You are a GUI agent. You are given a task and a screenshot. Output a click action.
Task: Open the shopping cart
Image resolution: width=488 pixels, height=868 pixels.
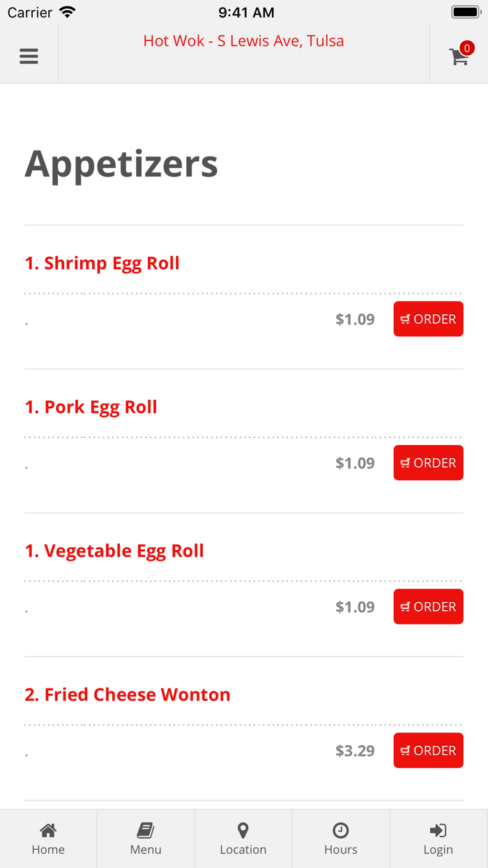tap(459, 58)
